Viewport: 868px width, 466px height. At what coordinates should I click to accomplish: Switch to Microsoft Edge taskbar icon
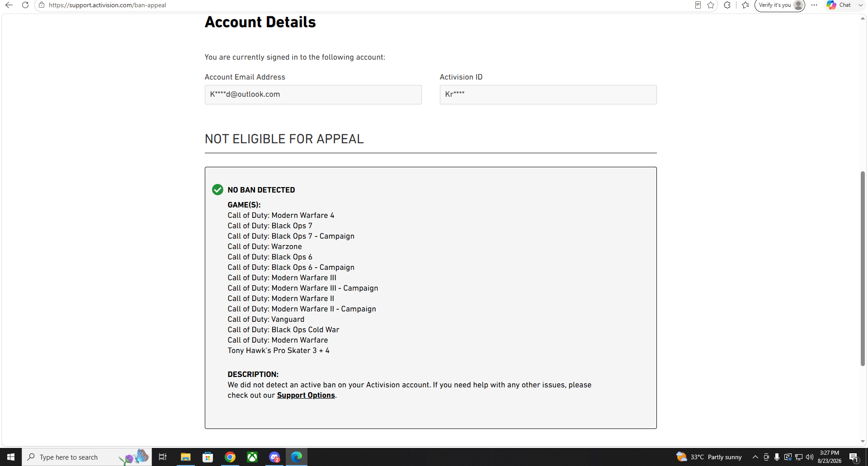pyautogui.click(x=297, y=457)
